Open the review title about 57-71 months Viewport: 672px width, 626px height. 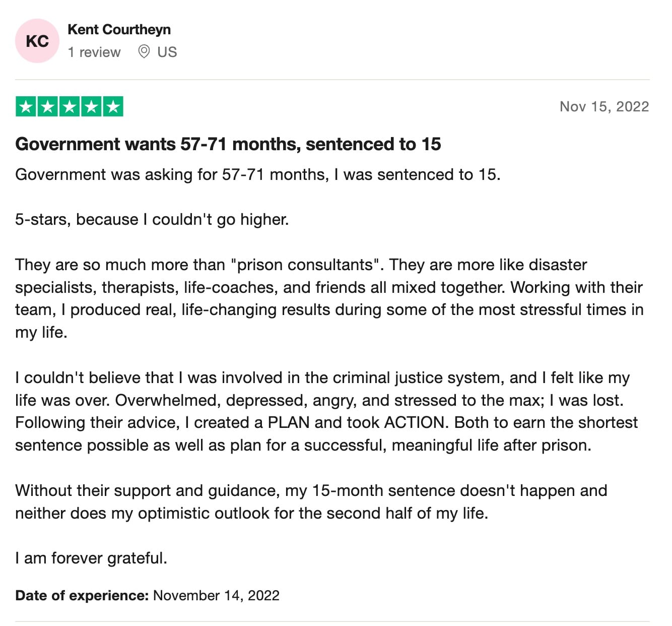[228, 144]
